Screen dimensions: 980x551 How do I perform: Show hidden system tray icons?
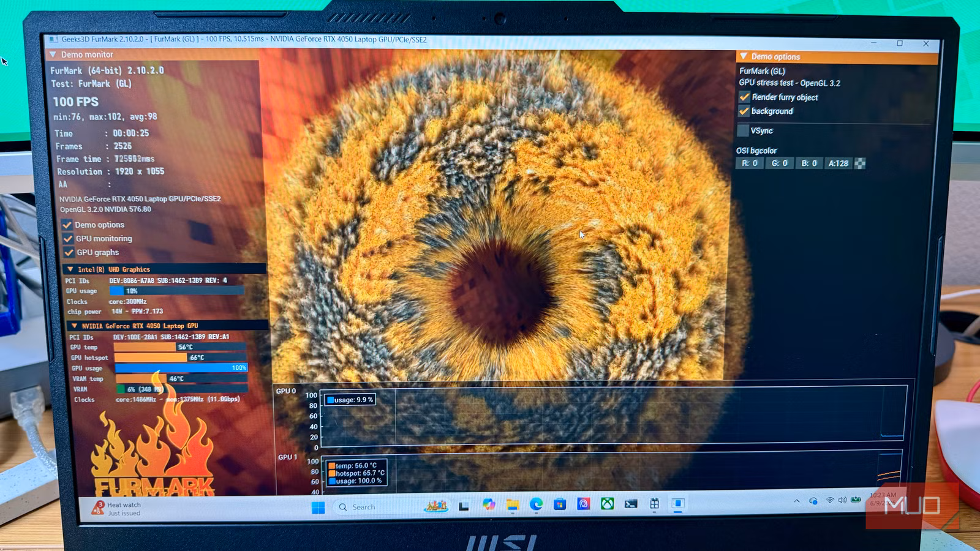tap(797, 501)
